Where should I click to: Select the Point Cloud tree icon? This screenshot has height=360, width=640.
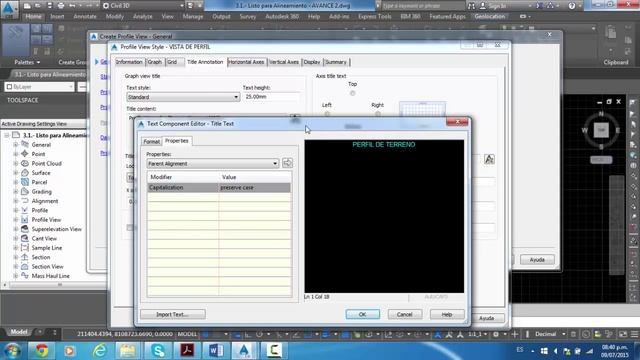(24, 163)
